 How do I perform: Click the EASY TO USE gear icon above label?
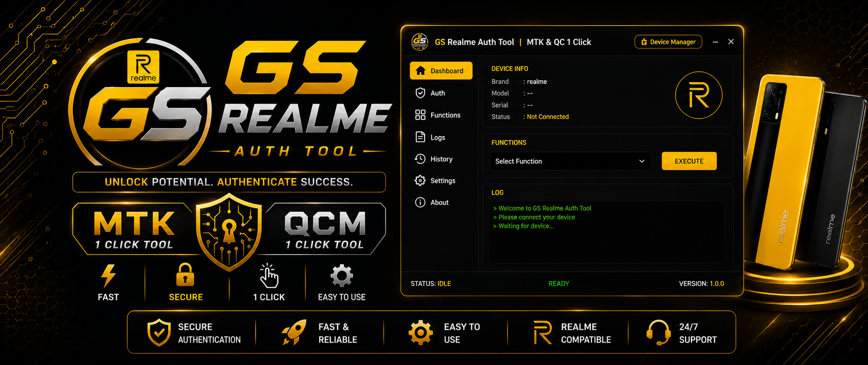342,276
